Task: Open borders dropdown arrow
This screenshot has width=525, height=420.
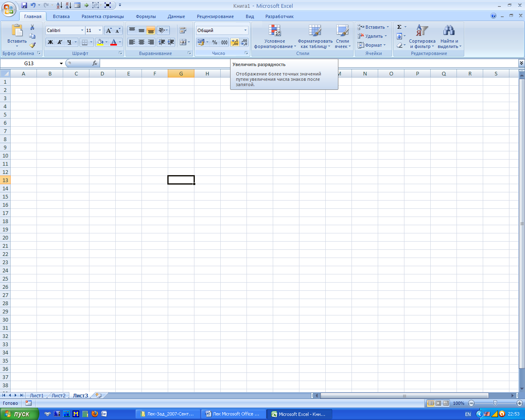Action: pyautogui.click(x=91, y=42)
